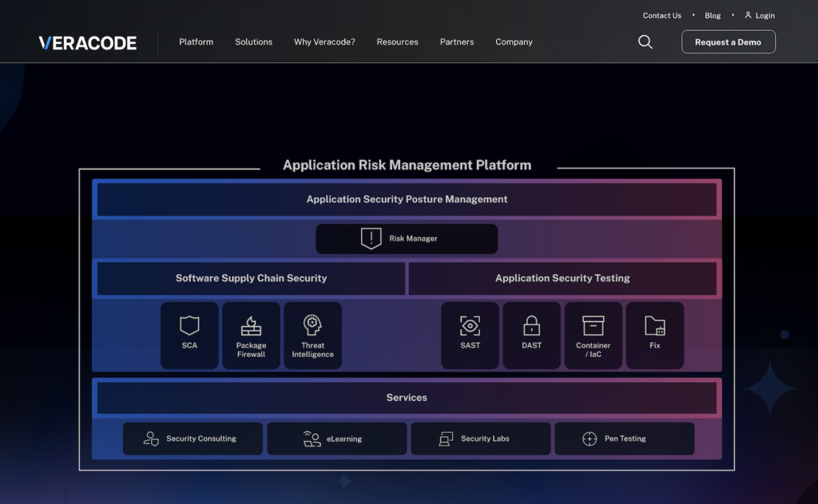This screenshot has height=504, width=818.
Task: Open Application Security Posture Management bar
Action: click(x=407, y=200)
